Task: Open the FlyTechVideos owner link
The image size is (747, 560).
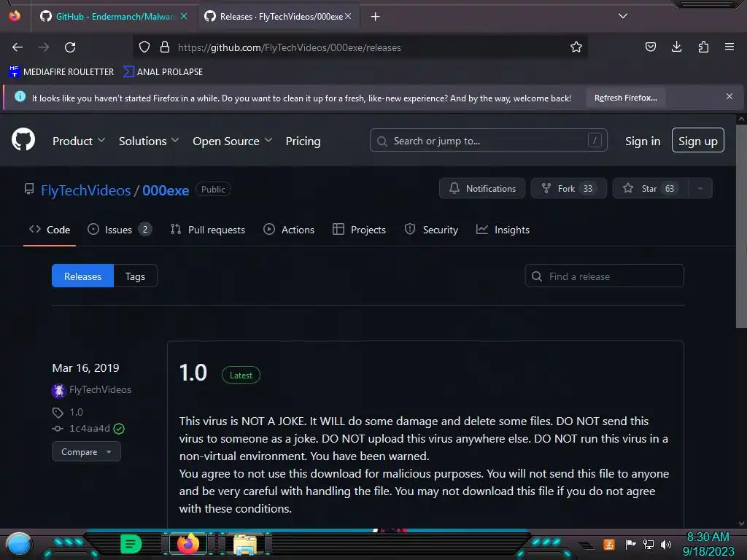Action: [86, 190]
